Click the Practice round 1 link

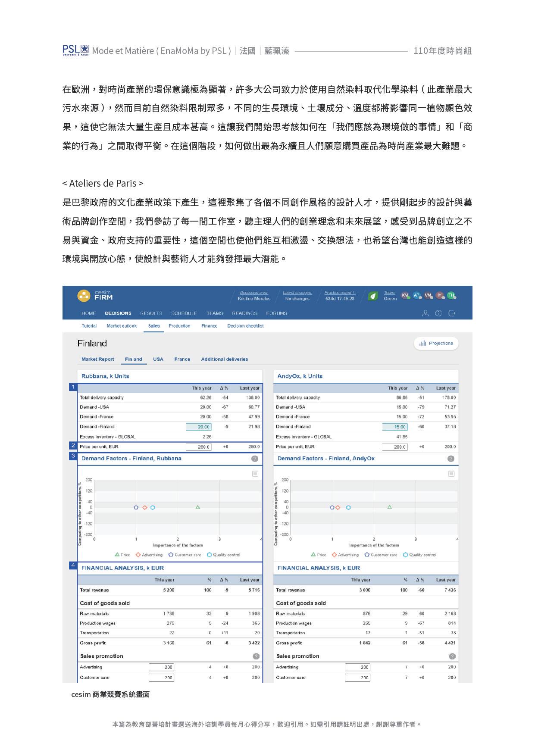[340, 293]
